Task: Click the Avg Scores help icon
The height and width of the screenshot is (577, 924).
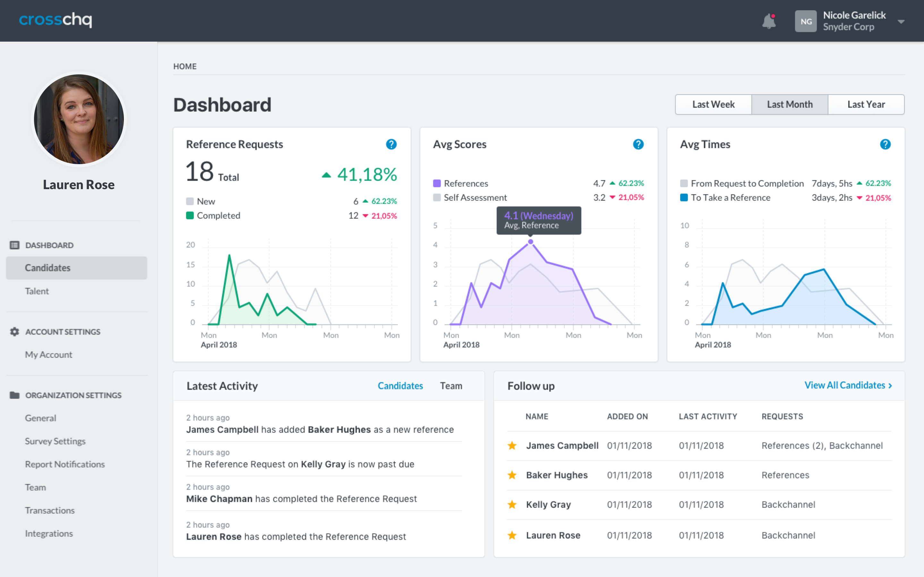Action: [x=638, y=144]
